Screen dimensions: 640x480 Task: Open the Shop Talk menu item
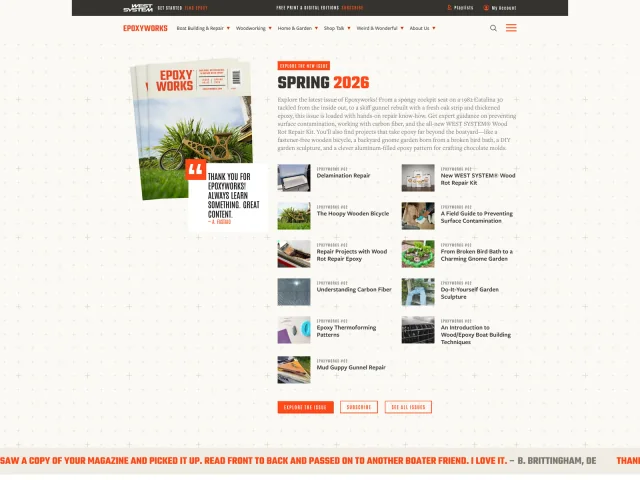coord(334,28)
